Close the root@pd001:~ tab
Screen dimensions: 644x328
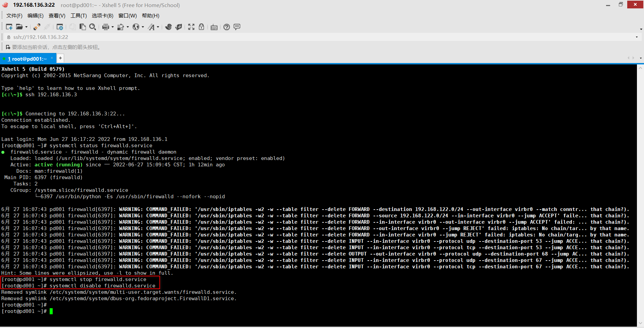(x=52, y=58)
